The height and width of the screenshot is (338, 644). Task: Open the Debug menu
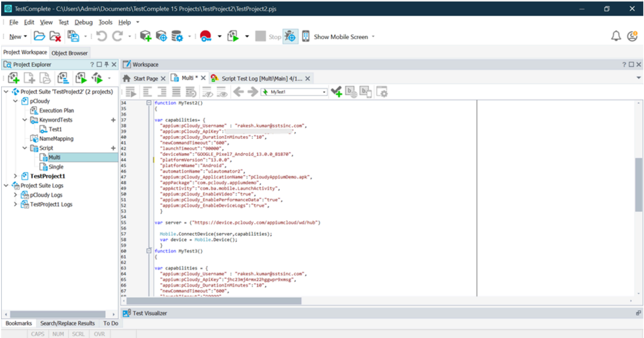(x=83, y=22)
